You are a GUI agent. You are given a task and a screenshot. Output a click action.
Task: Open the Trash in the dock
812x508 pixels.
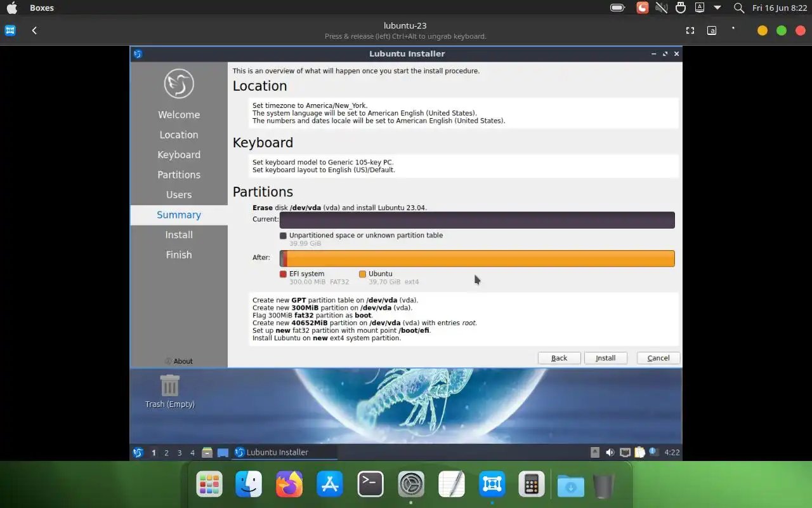pyautogui.click(x=604, y=485)
